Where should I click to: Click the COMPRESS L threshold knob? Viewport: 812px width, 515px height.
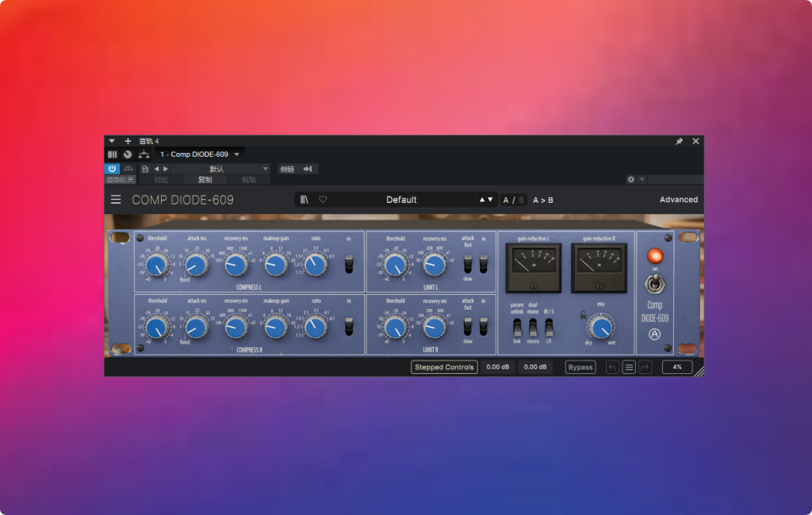click(156, 265)
